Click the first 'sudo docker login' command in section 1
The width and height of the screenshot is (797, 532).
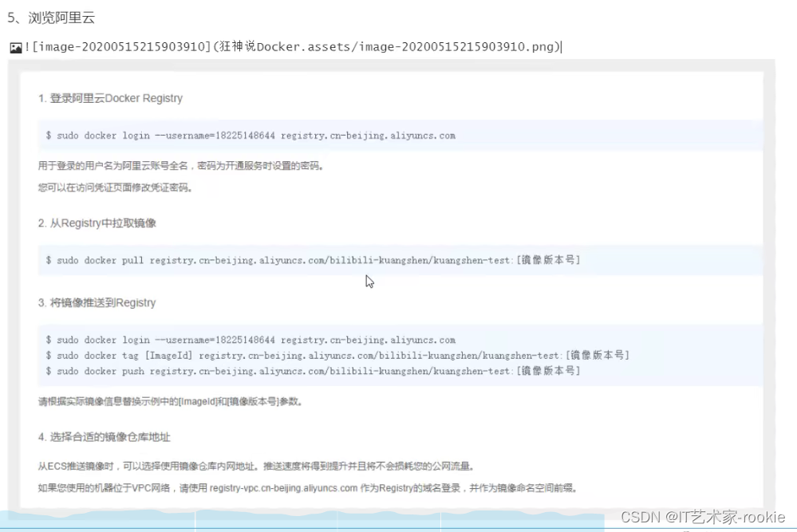point(251,136)
